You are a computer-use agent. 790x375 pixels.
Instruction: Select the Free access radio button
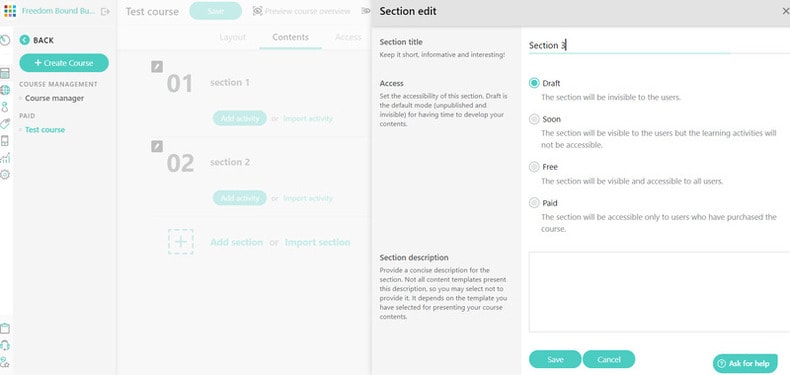pyautogui.click(x=534, y=167)
